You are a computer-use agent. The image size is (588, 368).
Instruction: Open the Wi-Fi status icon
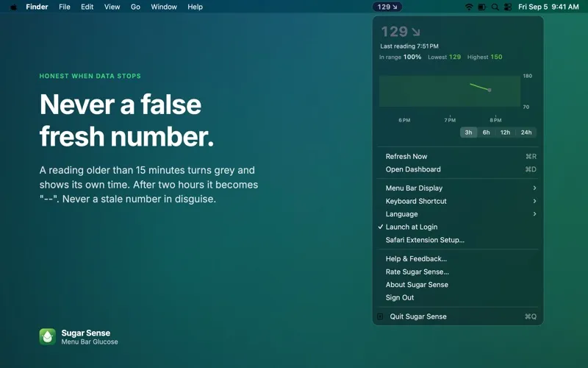click(x=469, y=7)
